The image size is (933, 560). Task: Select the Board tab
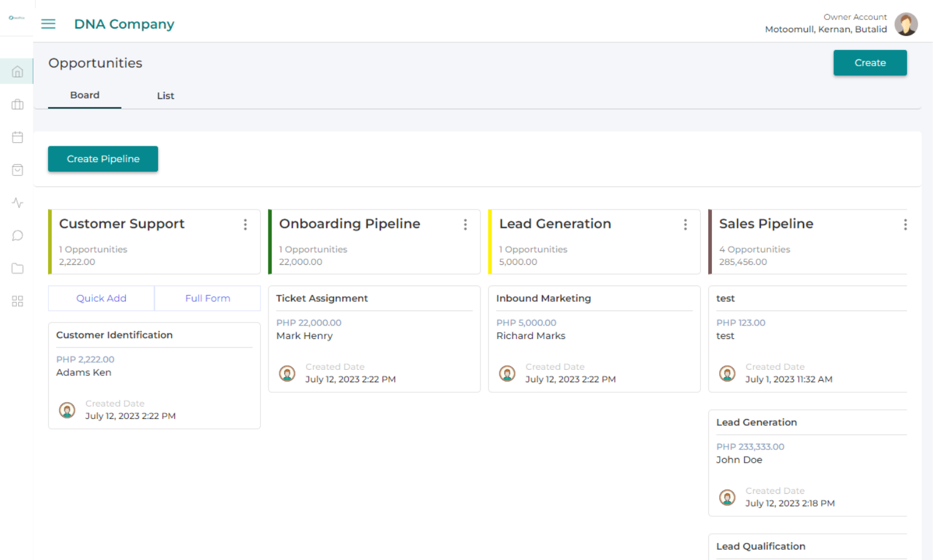click(x=84, y=95)
